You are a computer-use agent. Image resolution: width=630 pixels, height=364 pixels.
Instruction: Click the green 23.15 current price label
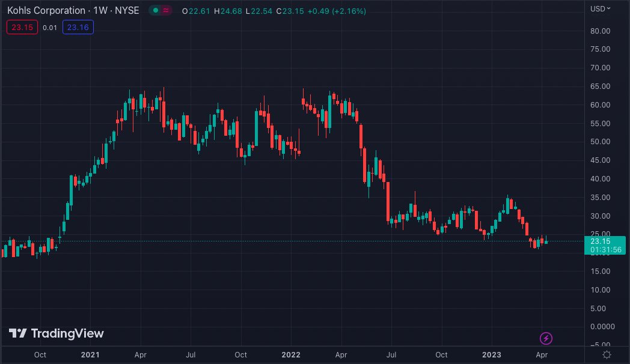coord(601,241)
